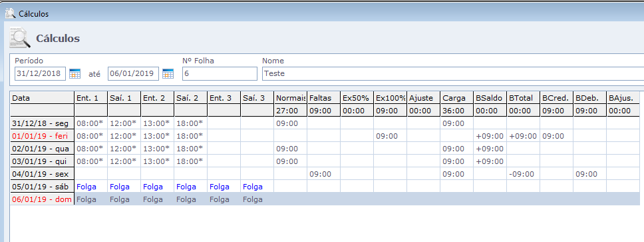This screenshot has height=242, width=644.
Task: Select the holiday row 01/01/19 - feri
Action: tap(327, 136)
